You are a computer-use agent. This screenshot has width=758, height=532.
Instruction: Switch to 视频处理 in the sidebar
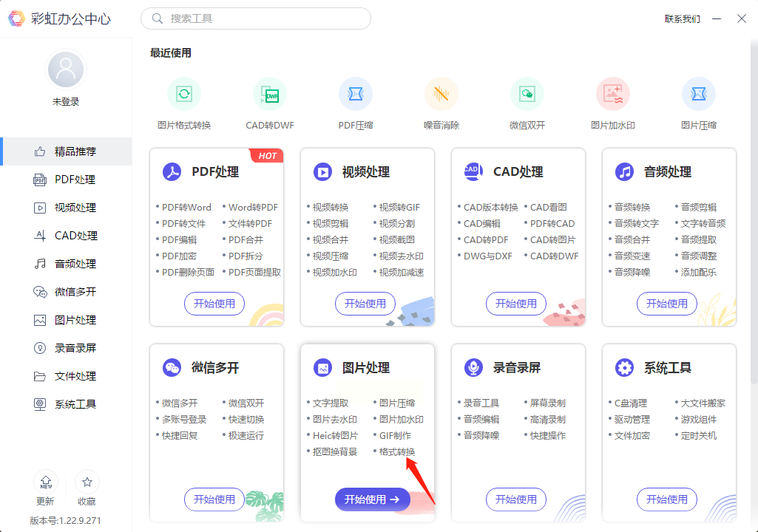66,208
